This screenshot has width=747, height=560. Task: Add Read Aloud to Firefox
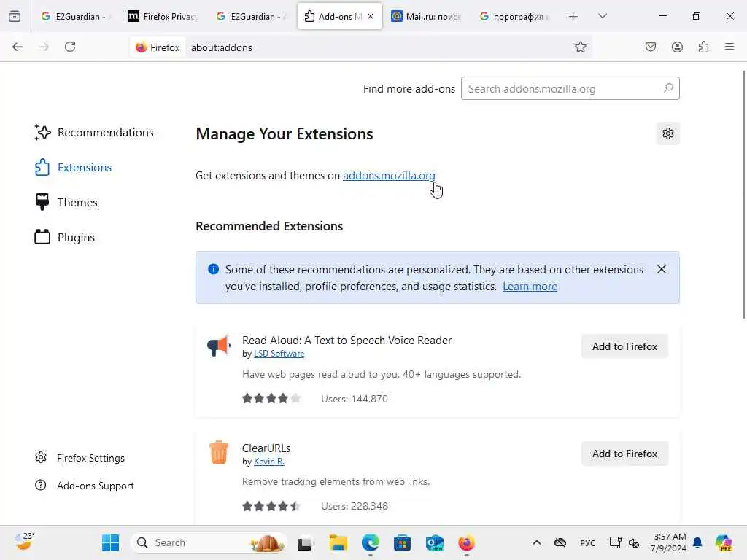(624, 346)
